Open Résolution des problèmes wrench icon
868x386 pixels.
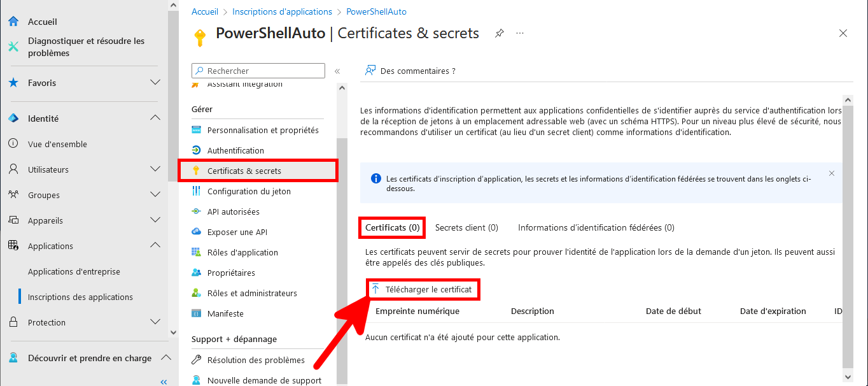pyautogui.click(x=197, y=359)
